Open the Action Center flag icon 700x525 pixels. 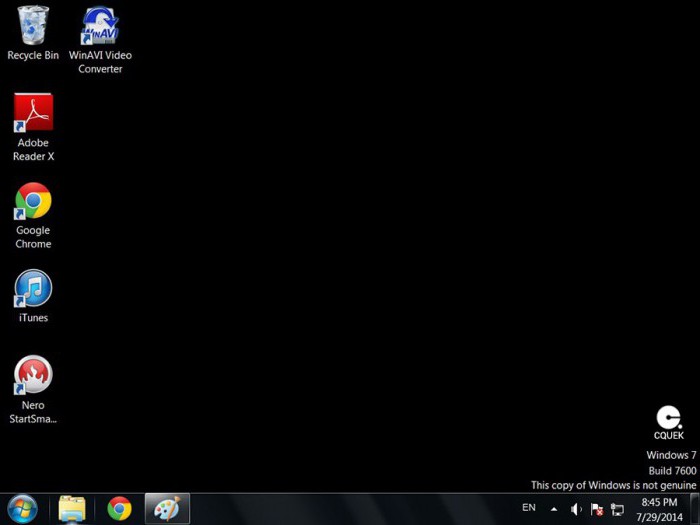click(596, 509)
